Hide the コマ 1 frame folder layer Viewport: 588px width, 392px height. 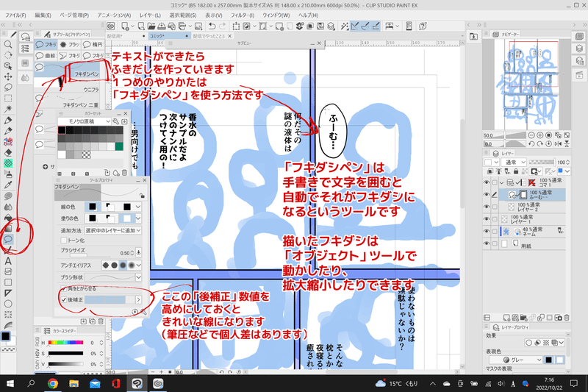tap(487, 182)
